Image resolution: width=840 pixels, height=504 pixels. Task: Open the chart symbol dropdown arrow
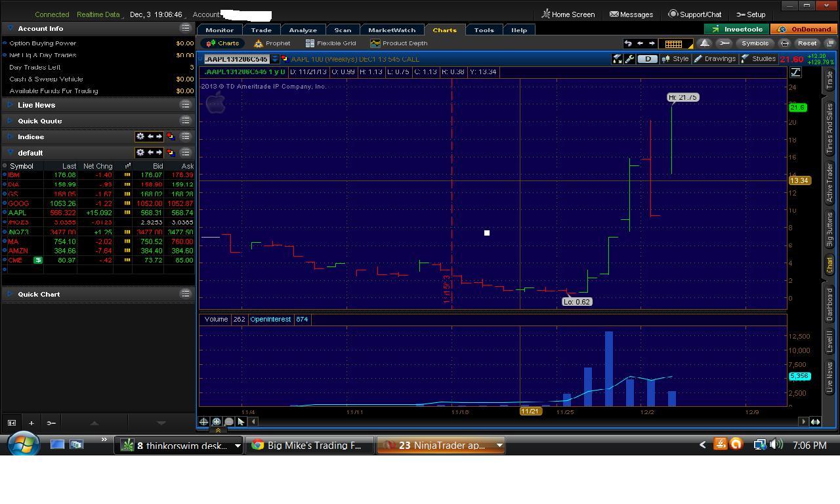tap(275, 59)
